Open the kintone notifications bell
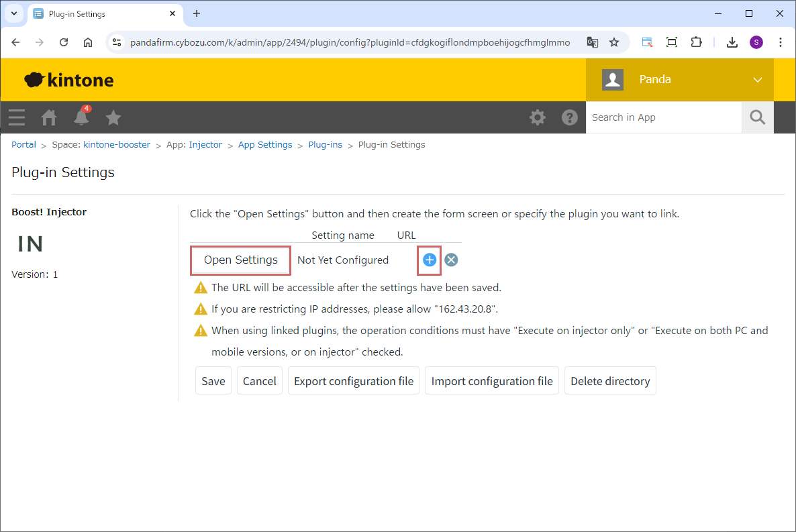Image resolution: width=796 pixels, height=532 pixels. [x=81, y=117]
